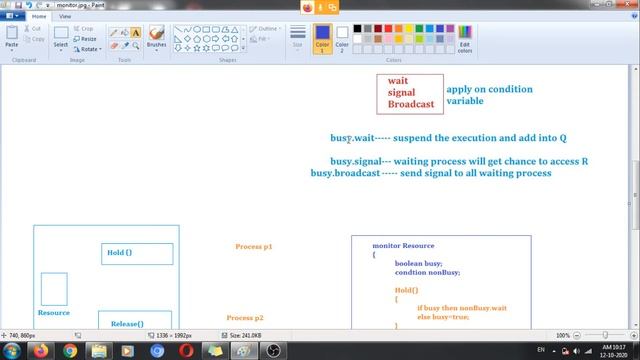Open Edit colors dialog
Screen dimensions: 640x360
click(x=465, y=39)
